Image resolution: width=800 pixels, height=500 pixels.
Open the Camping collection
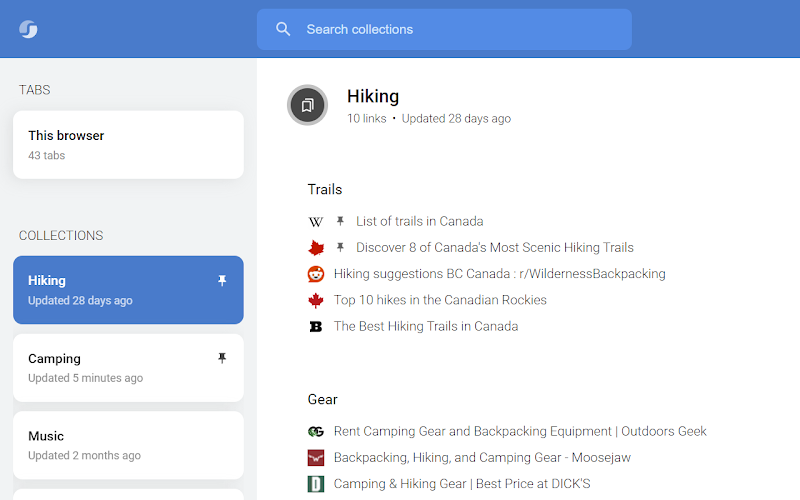(x=128, y=368)
